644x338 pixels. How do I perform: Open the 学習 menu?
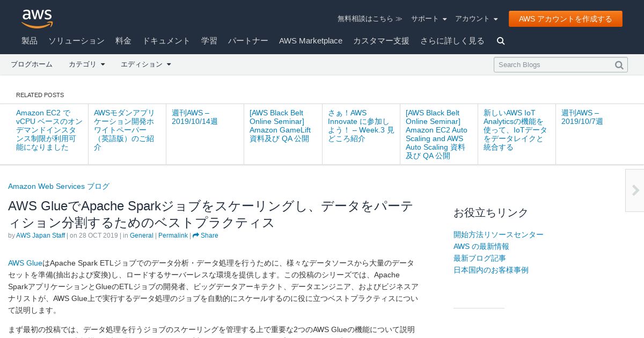(x=209, y=41)
